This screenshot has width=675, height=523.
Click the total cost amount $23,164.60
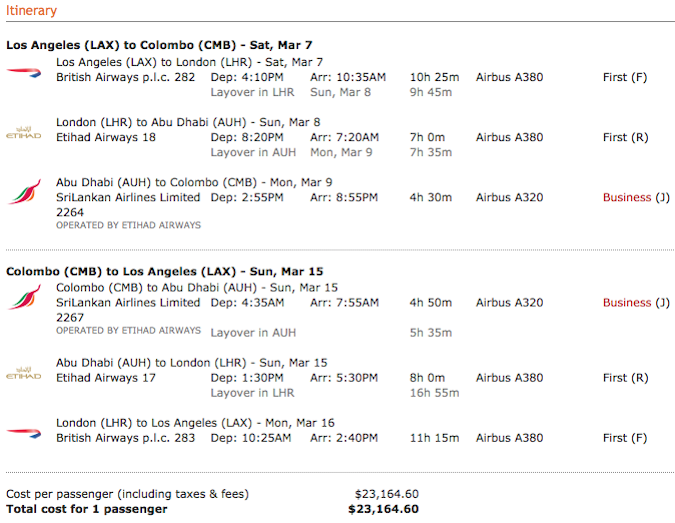383,509
